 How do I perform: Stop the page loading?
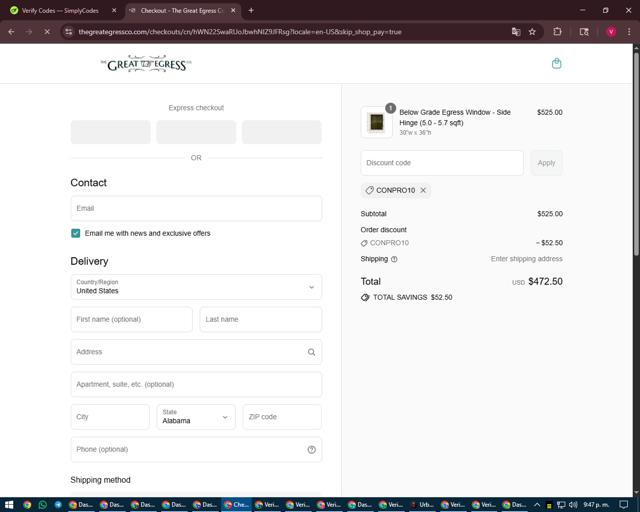point(47,32)
